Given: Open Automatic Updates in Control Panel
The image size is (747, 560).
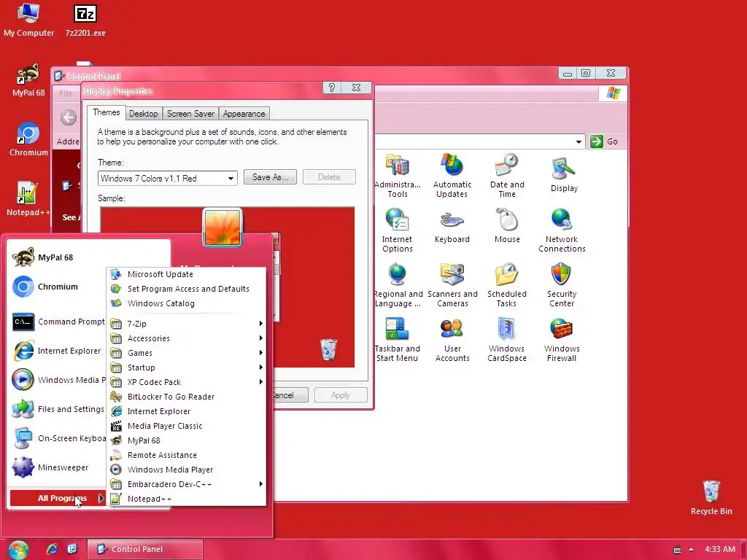Looking at the screenshot, I should (x=452, y=175).
